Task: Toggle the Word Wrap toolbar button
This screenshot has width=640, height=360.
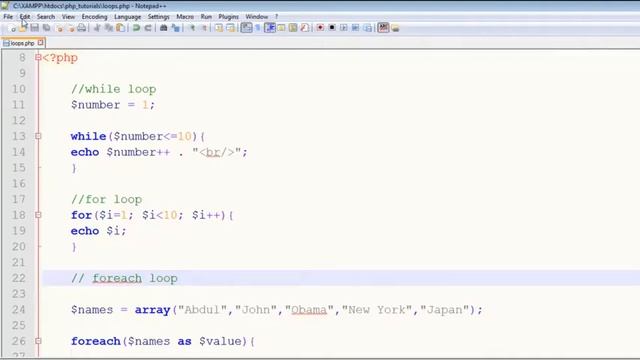Action: (247, 28)
